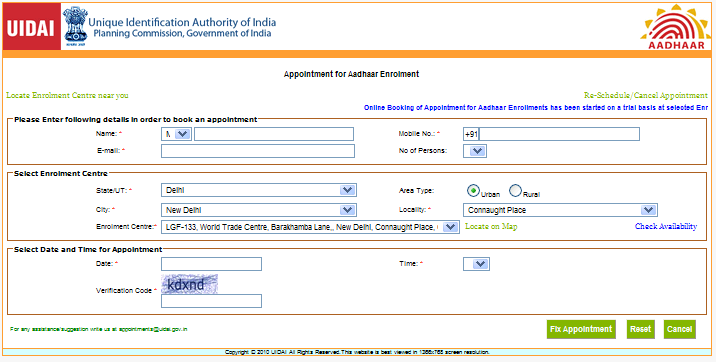Click the Cancel button
Viewport: 716px width, 362px height.
tap(679, 329)
